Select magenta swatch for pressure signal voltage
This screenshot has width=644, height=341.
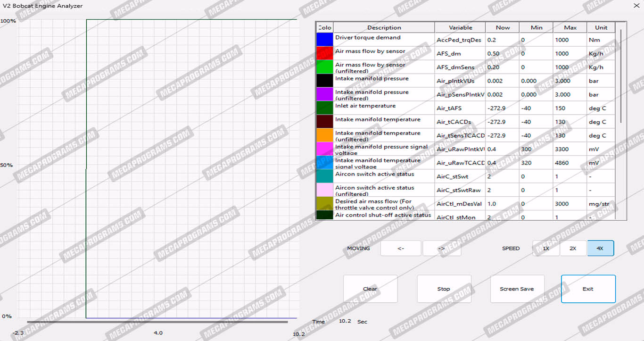[x=324, y=149]
